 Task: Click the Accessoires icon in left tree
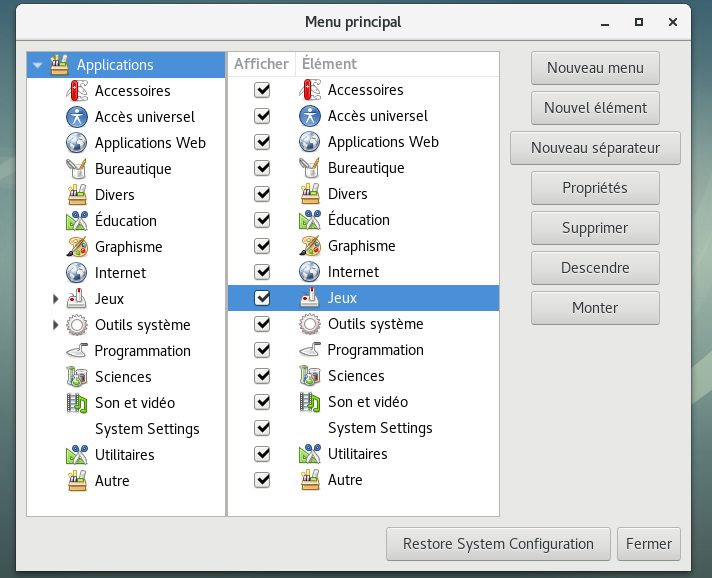pyautogui.click(x=77, y=91)
